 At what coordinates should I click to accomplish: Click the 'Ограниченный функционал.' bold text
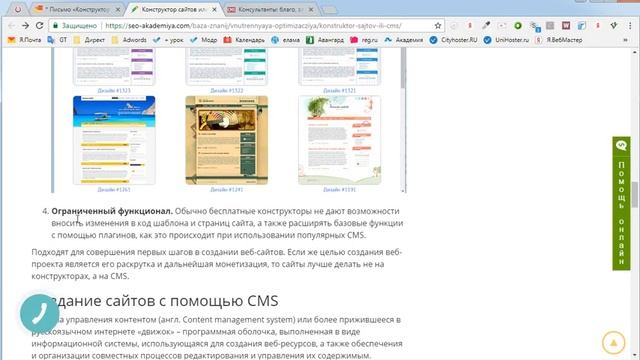coord(112,211)
